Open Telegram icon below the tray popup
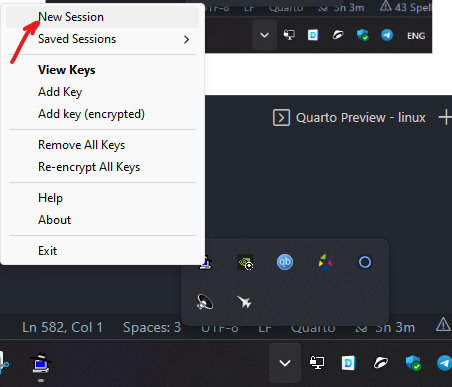The width and height of the screenshot is (452, 387). [444, 363]
